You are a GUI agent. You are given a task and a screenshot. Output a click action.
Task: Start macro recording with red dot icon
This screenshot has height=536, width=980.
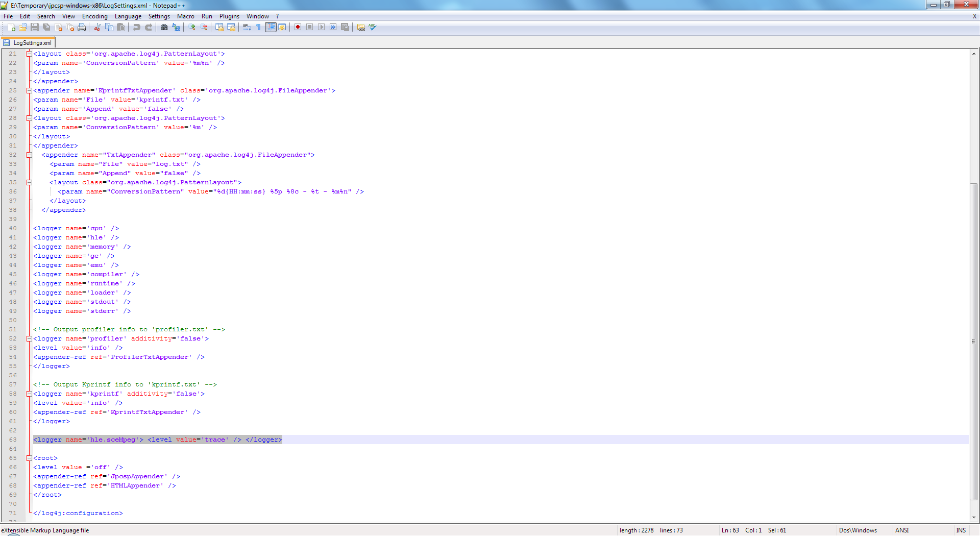(x=298, y=28)
